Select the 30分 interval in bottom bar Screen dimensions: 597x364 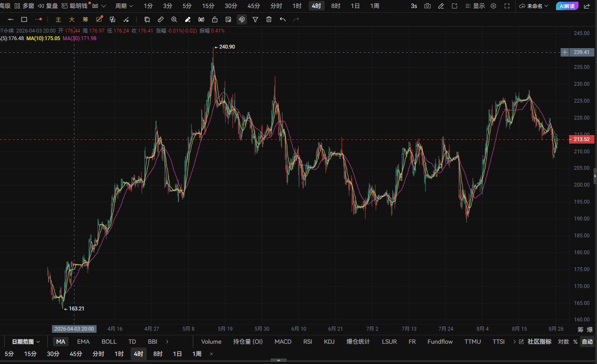(53, 354)
